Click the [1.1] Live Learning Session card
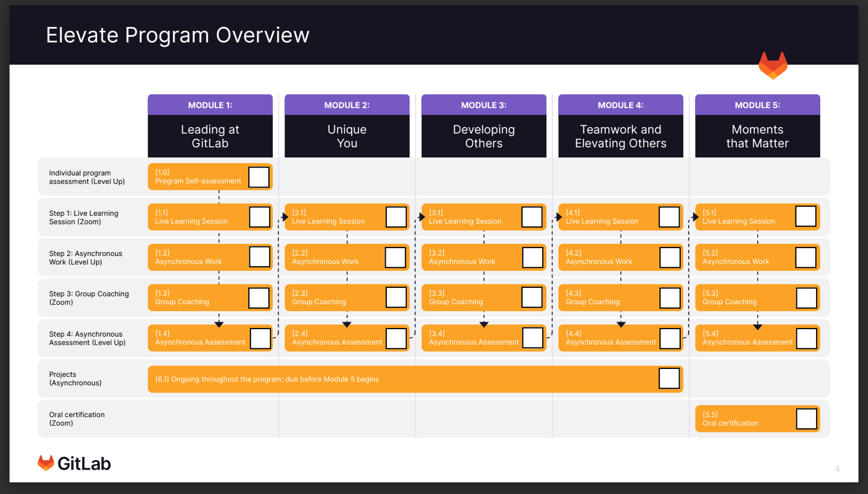The height and width of the screenshot is (494, 868). [202, 217]
